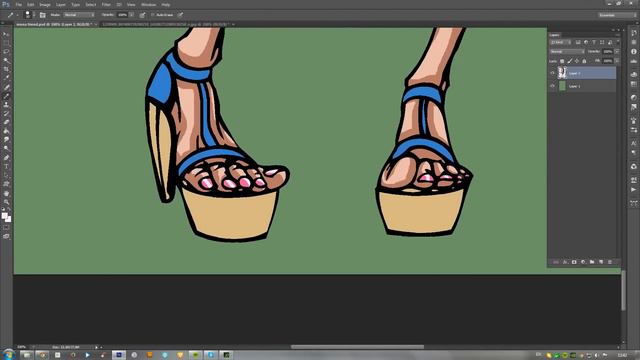Select the Dodge tool
Image resolution: width=640 pixels, height=360 pixels.
[x=6, y=149]
